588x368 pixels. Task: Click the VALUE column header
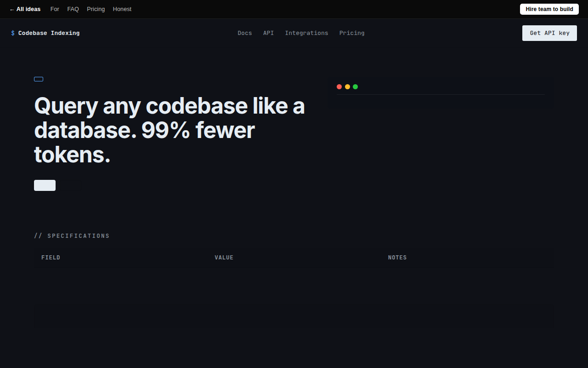[x=224, y=258]
